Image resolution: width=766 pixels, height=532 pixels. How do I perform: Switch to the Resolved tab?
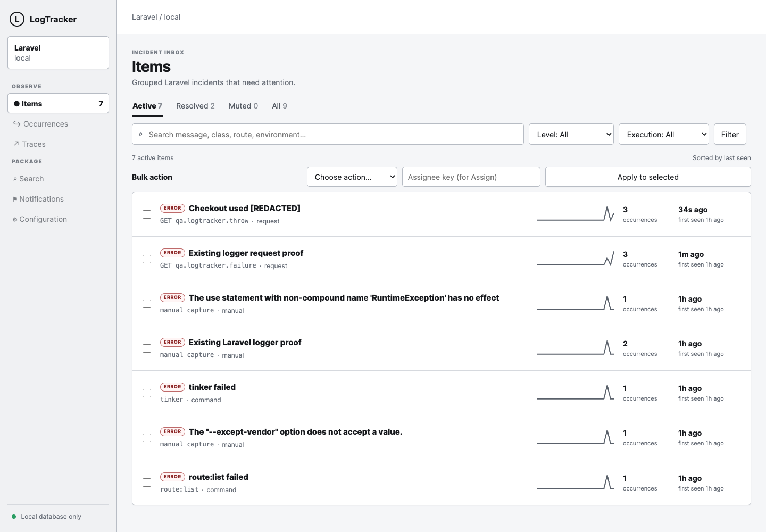pos(195,106)
